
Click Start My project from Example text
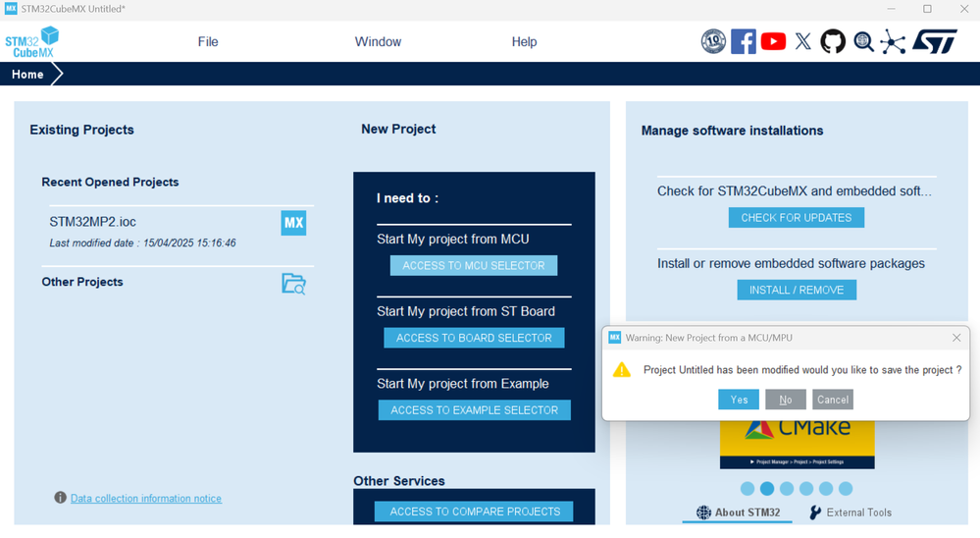tap(462, 384)
